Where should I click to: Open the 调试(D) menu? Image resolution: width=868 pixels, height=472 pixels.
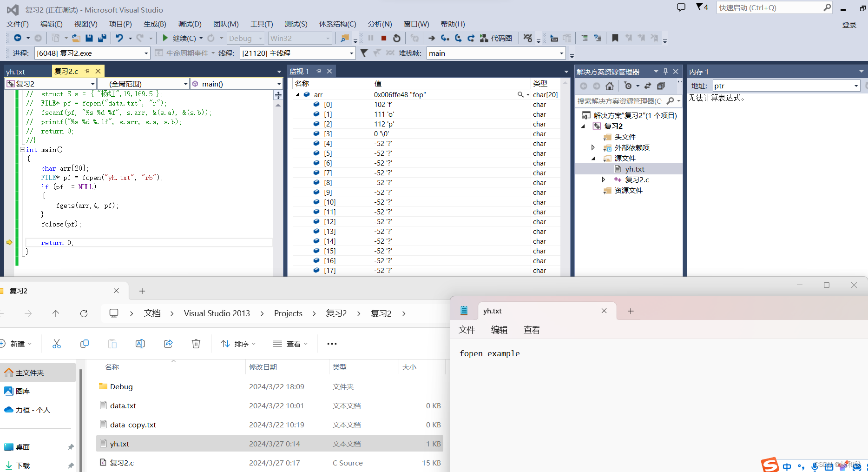click(190, 24)
